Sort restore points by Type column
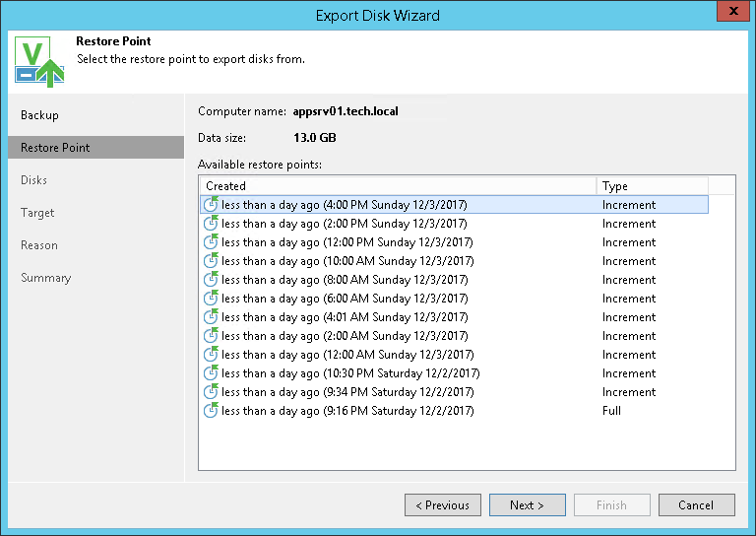The image size is (756, 536). 651,186
